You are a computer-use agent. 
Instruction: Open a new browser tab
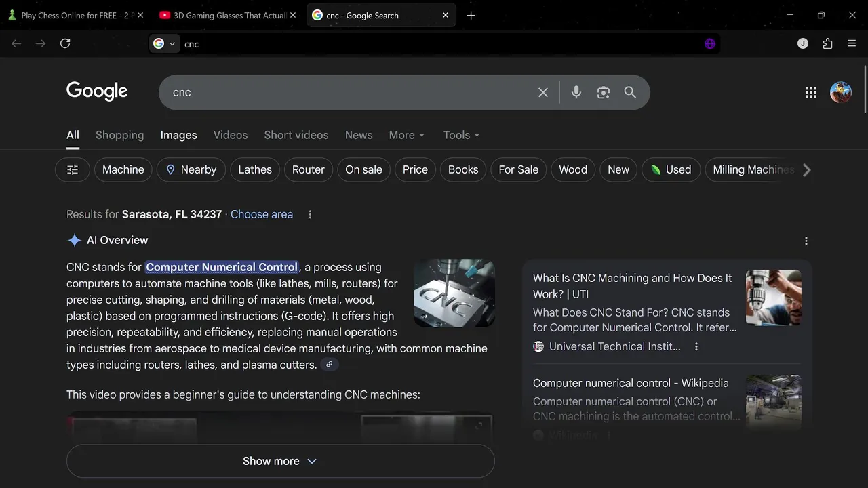coord(471,15)
